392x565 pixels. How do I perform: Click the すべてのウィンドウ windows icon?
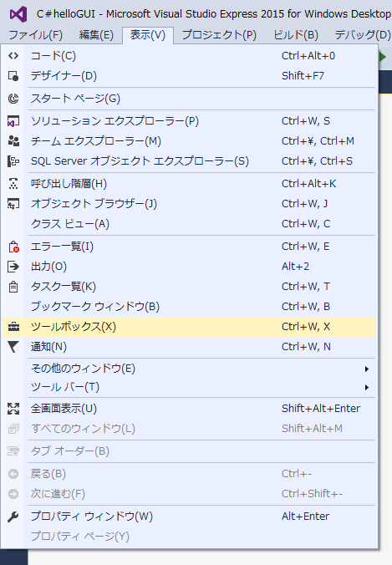click(13, 429)
